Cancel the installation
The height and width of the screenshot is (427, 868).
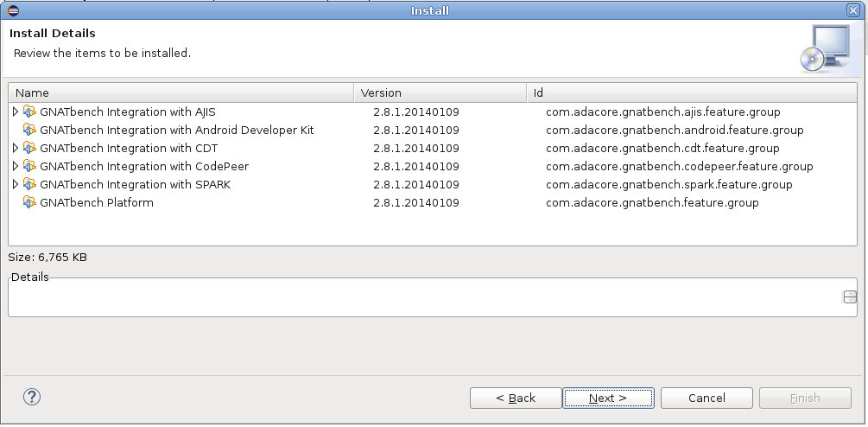point(706,398)
